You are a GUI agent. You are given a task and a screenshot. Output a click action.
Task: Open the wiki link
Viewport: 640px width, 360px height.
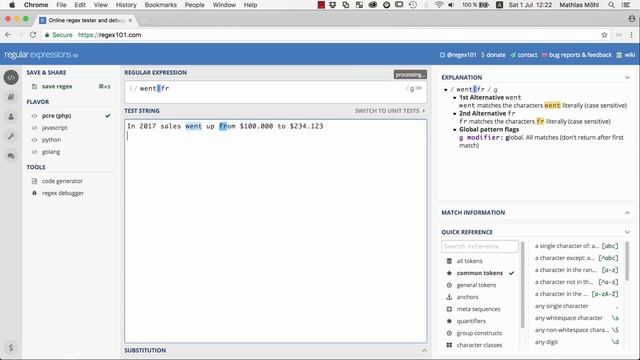tap(626, 55)
